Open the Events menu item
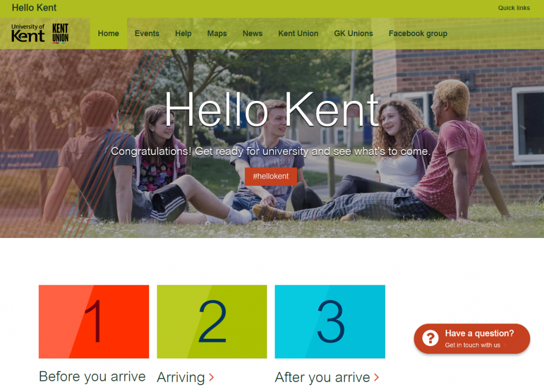The image size is (544, 392). (x=147, y=33)
